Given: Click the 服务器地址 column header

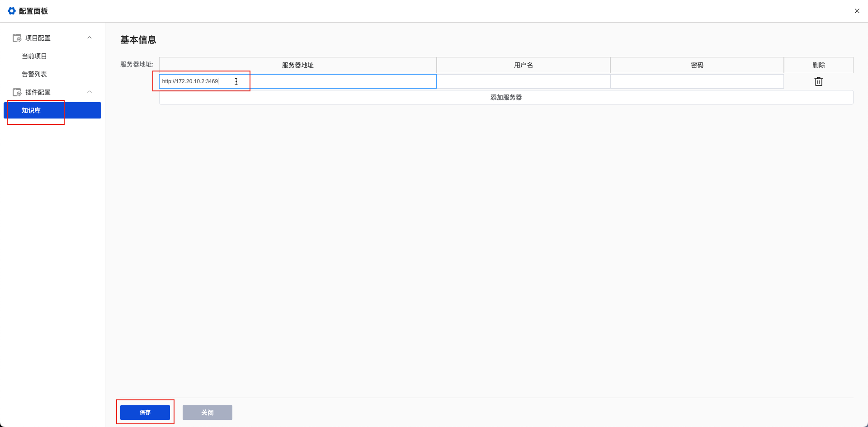Looking at the screenshot, I should (298, 65).
